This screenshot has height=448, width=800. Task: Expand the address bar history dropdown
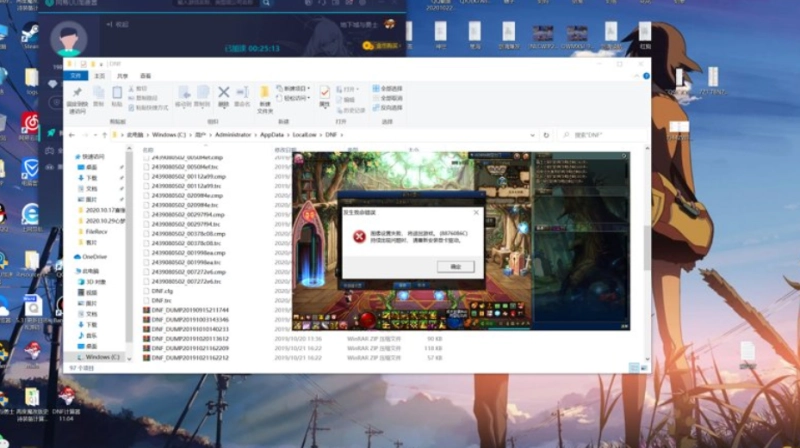[532, 135]
